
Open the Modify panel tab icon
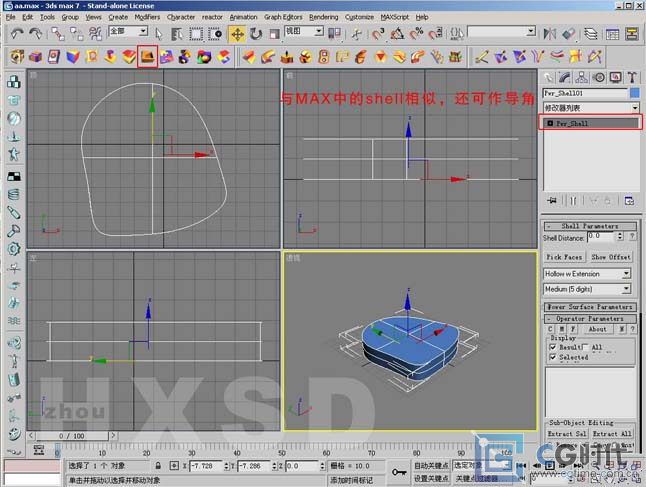click(565, 77)
